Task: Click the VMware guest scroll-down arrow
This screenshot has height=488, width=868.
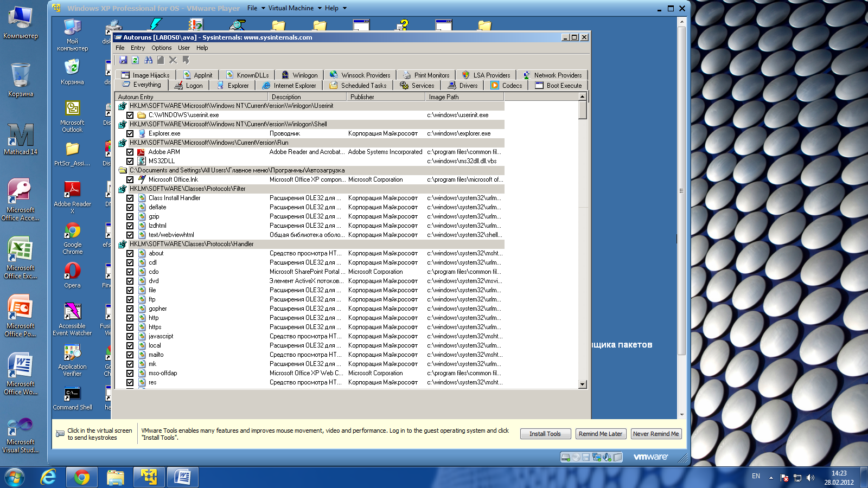Action: coord(682,414)
